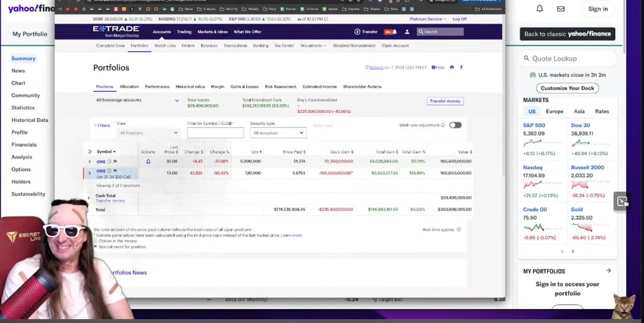644x323 pixels.
Task: Expand the GME Jun 21 '24 $20 Call row
Action: pyautogui.click(x=90, y=173)
